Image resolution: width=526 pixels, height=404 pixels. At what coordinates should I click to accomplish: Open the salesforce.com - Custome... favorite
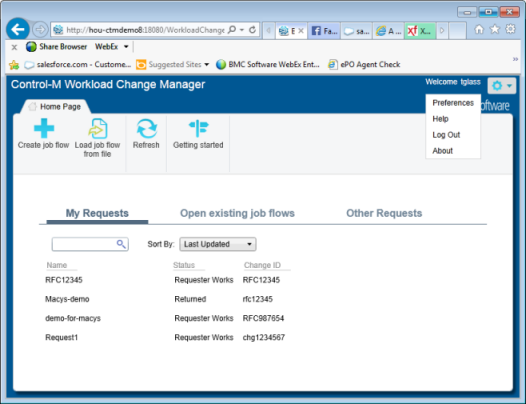[x=77, y=64]
